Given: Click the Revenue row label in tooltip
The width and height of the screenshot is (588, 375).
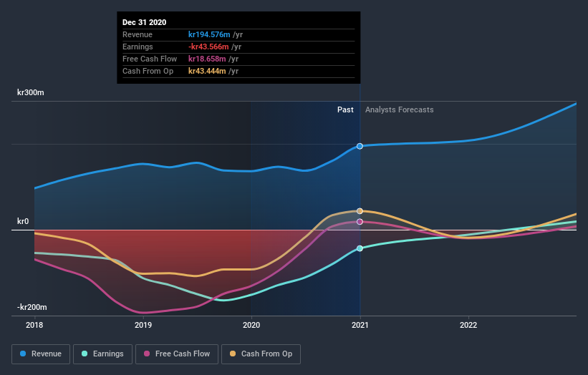Looking at the screenshot, I should click(138, 34).
